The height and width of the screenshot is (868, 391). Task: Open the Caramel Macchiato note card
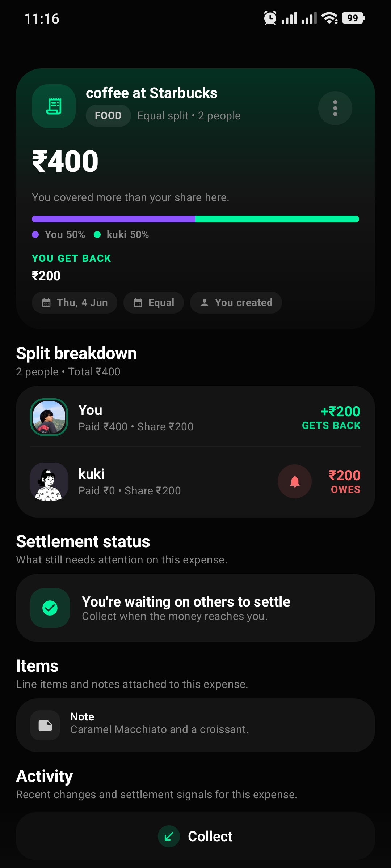coord(195,725)
